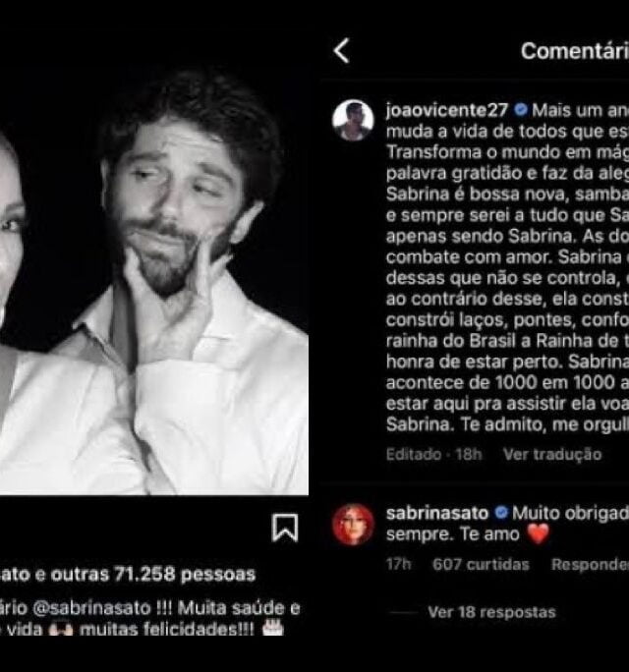Open the joaovicente27 username link
The image size is (629, 672).
[447, 110]
